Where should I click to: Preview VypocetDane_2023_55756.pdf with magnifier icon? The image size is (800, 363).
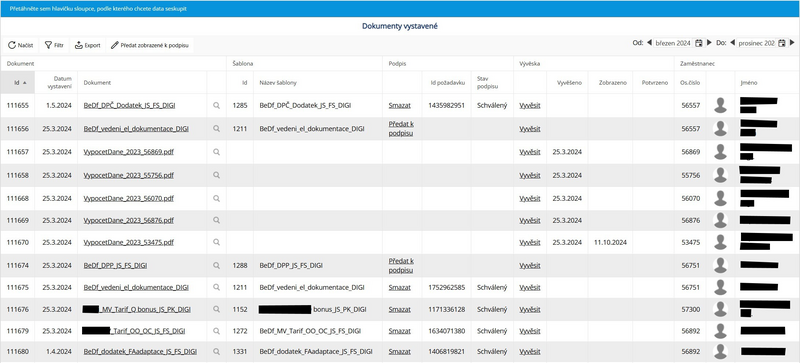click(216, 175)
